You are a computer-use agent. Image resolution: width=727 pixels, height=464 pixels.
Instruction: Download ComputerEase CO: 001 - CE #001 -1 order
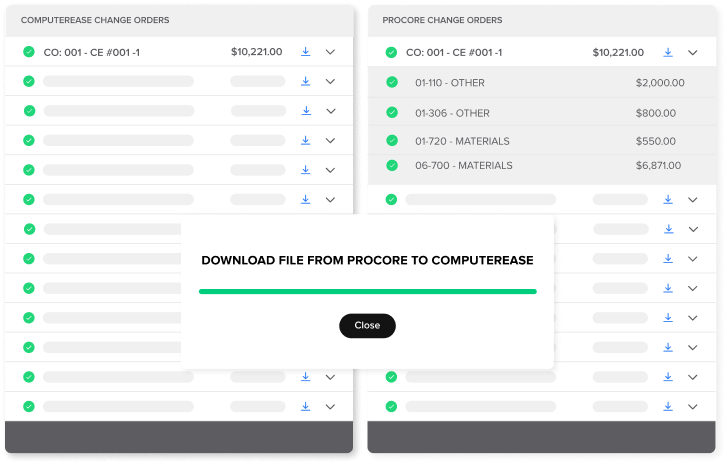pyautogui.click(x=306, y=52)
